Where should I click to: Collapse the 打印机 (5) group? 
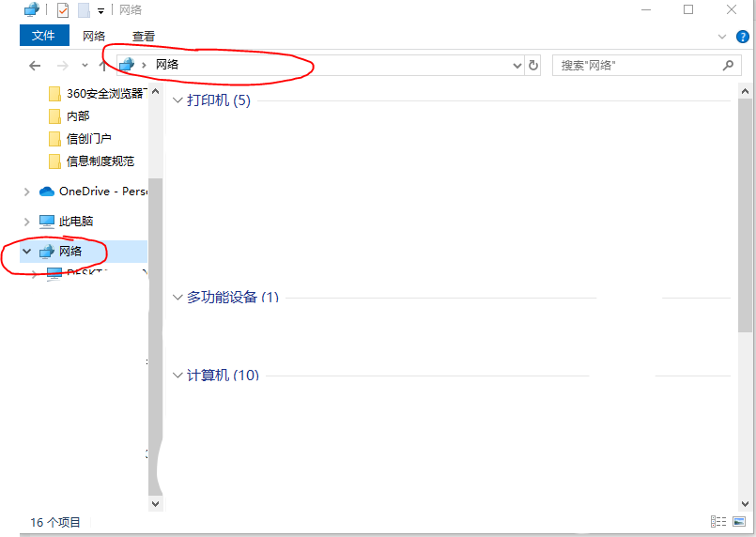[177, 100]
